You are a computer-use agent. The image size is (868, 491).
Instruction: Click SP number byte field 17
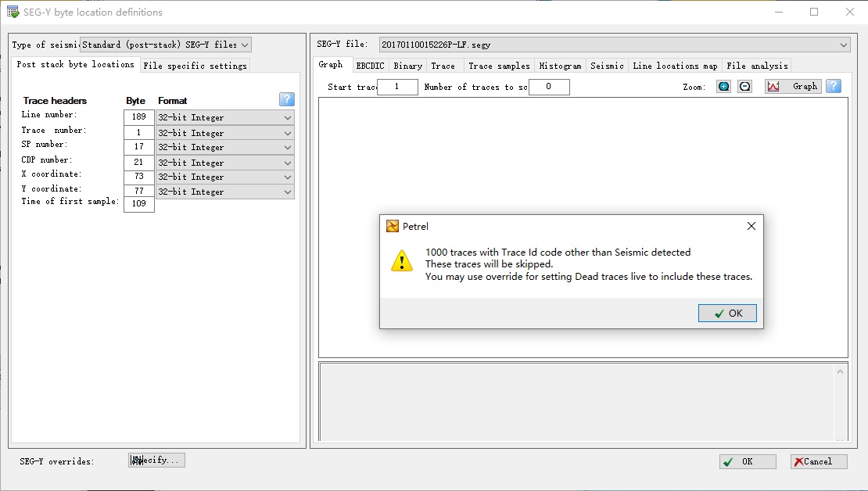point(139,147)
